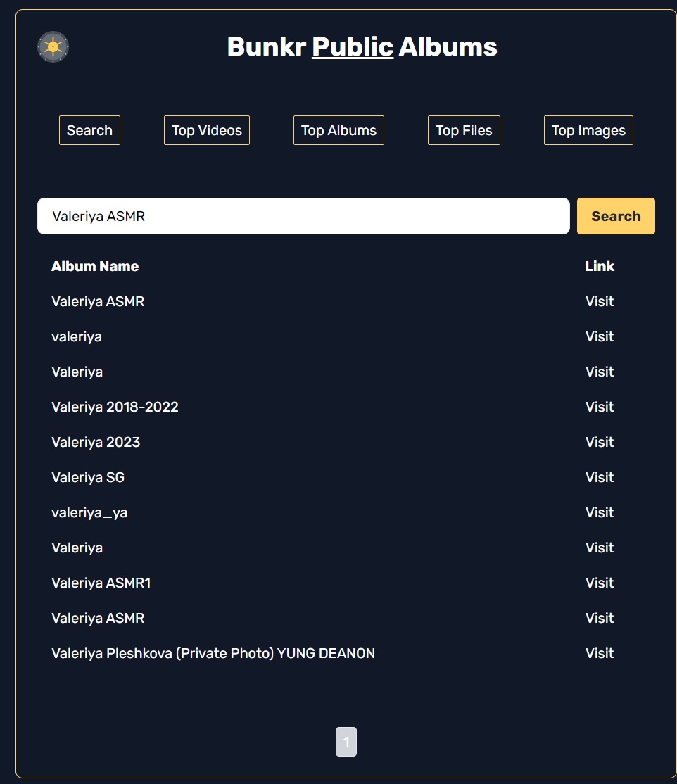Open the Top Videos tab
Screen dimensions: 677x784
206,130
